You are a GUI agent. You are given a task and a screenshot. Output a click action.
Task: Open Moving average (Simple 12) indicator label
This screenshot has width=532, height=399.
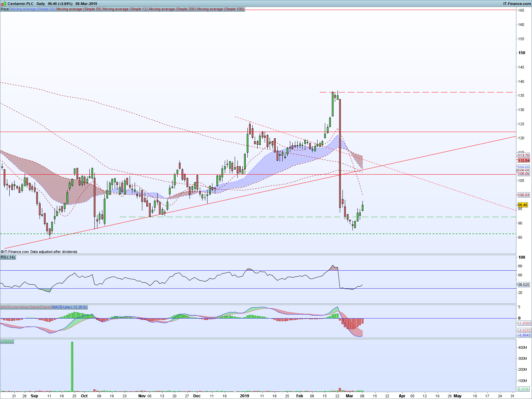point(125,9)
